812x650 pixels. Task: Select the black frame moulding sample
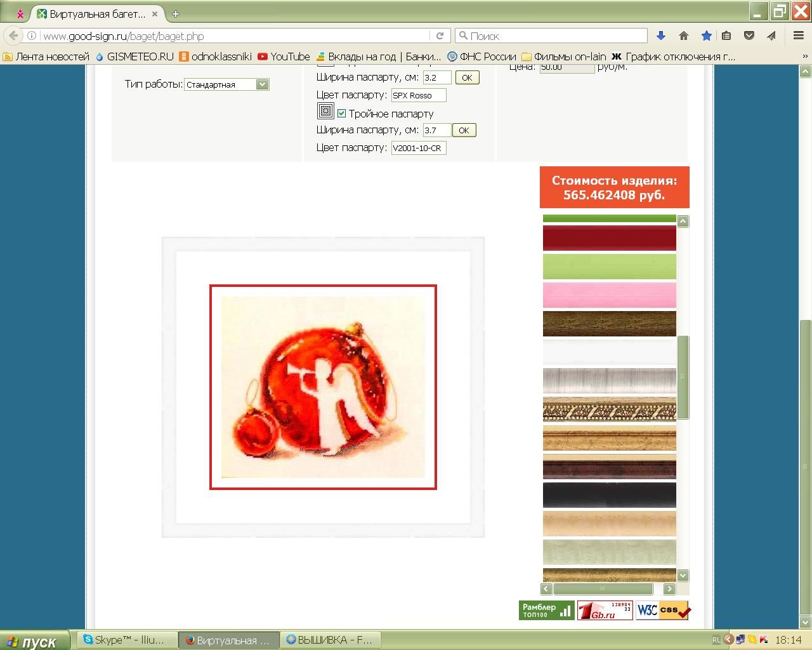pos(609,495)
